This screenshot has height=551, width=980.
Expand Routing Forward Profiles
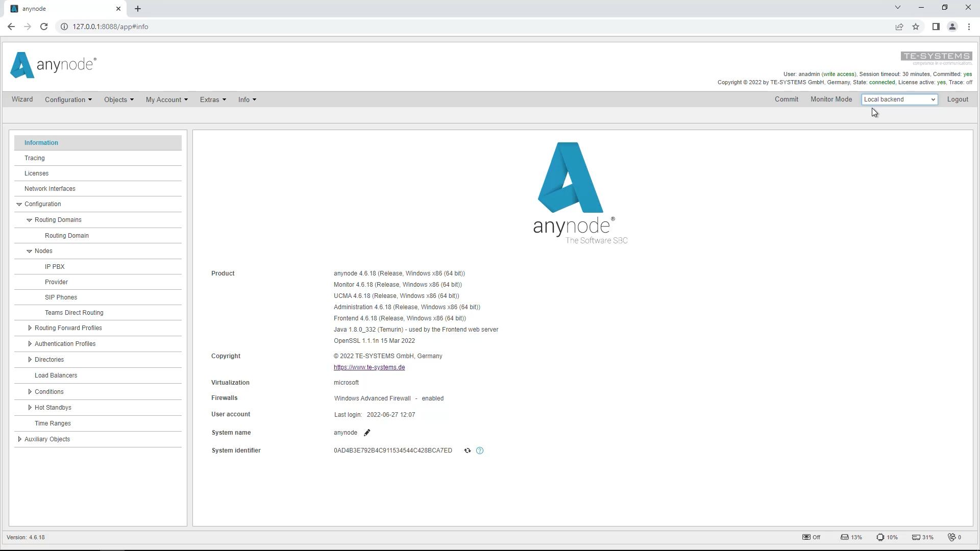30,328
